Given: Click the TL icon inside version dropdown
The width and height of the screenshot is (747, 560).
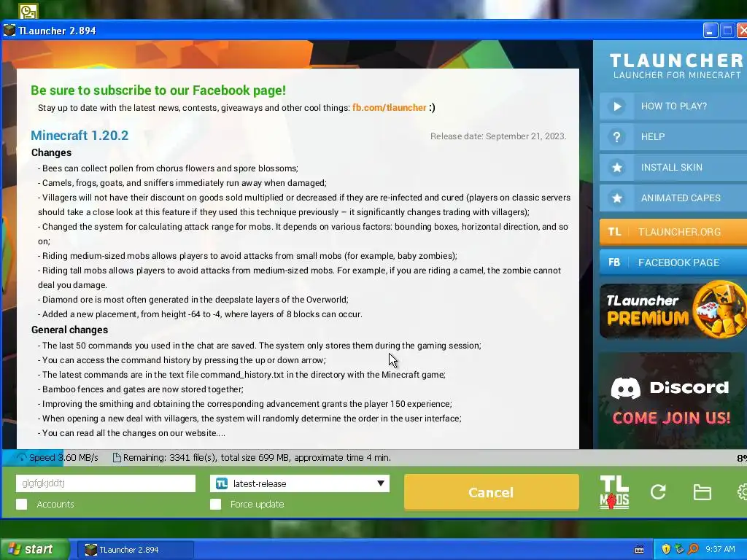Looking at the screenshot, I should tap(222, 483).
